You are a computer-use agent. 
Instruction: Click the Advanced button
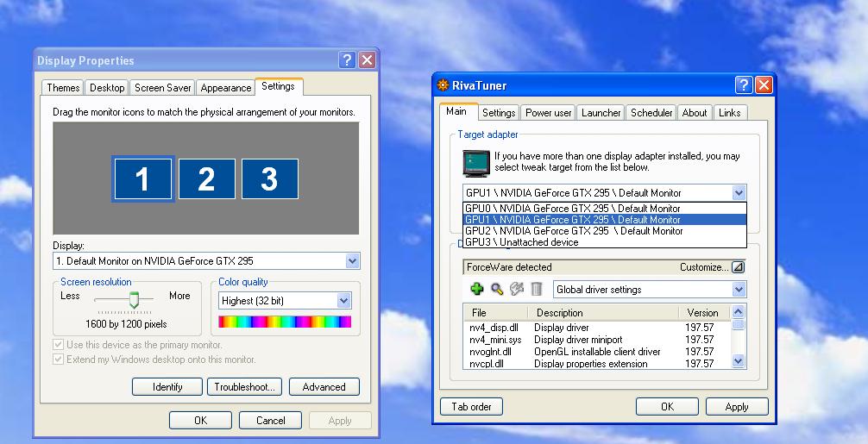[x=324, y=387]
